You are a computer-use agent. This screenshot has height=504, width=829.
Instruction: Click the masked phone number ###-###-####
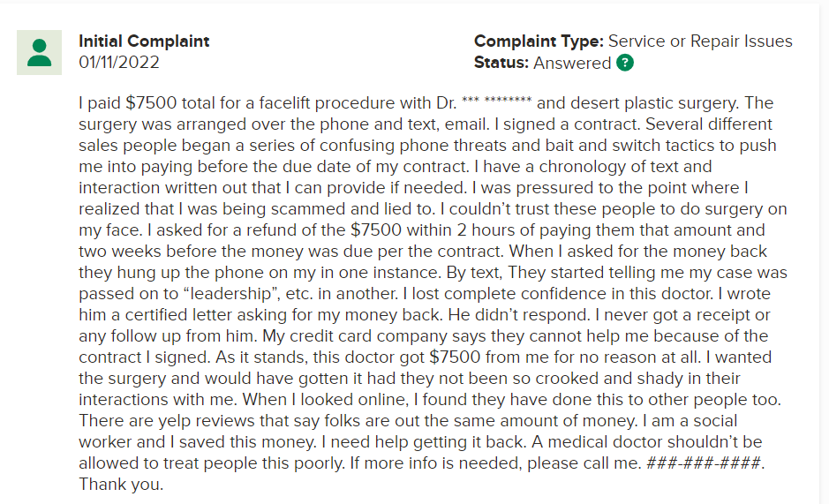click(703, 463)
